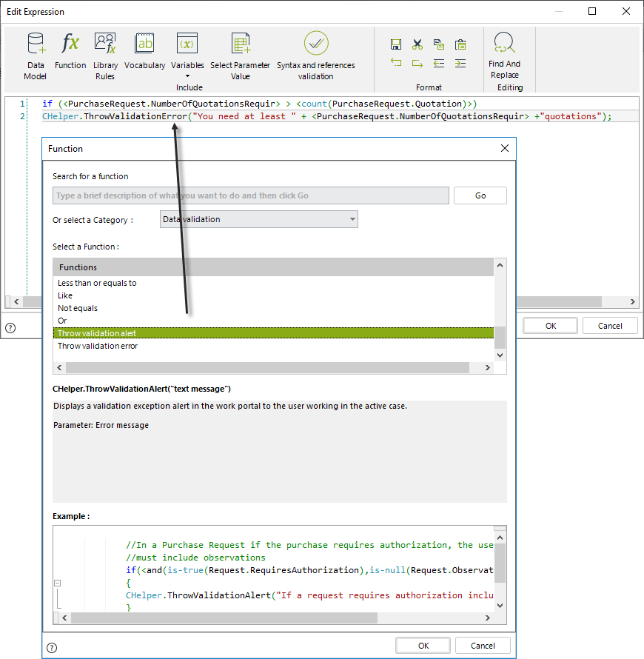Run Syntax and references validation

coord(316,56)
